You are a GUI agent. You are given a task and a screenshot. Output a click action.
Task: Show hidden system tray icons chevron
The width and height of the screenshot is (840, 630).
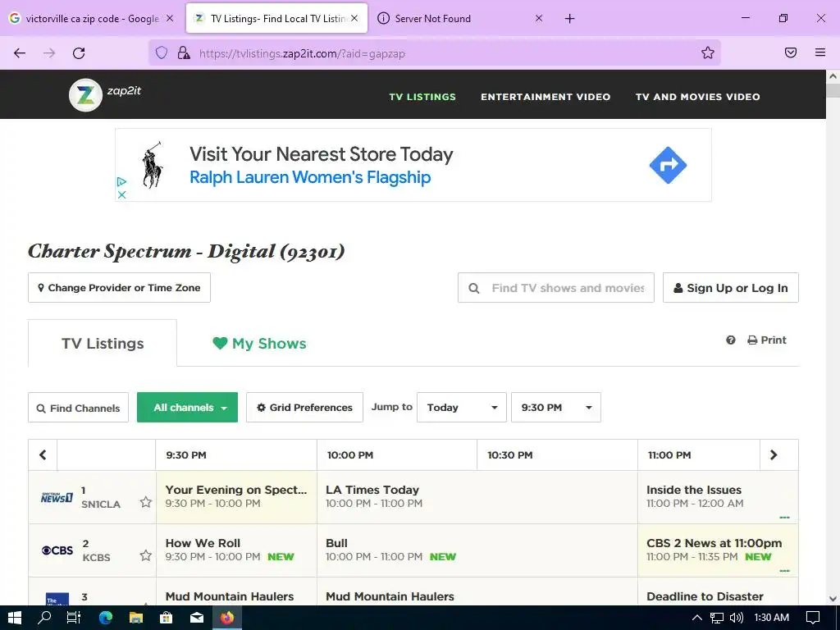(x=697, y=618)
